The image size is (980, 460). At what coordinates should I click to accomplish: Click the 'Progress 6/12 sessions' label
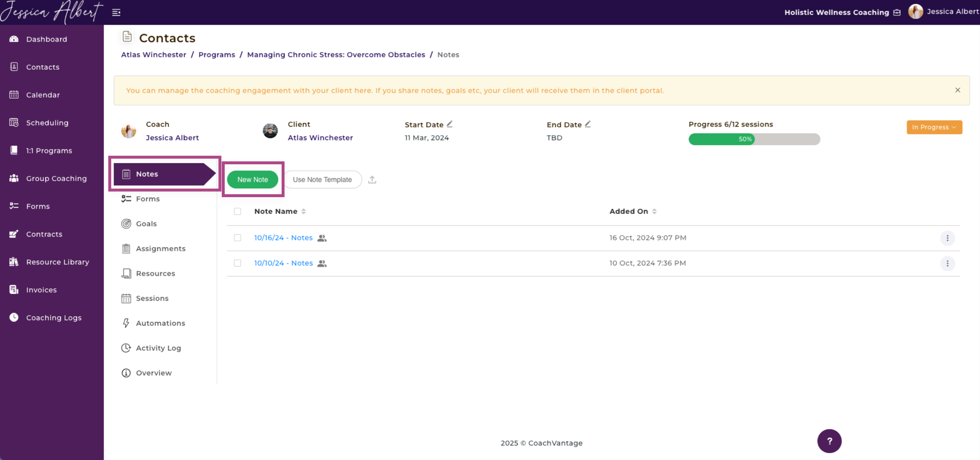731,124
